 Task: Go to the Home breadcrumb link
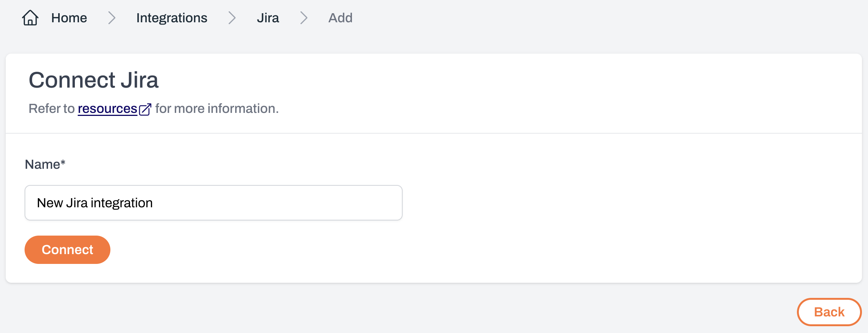pyautogui.click(x=69, y=18)
